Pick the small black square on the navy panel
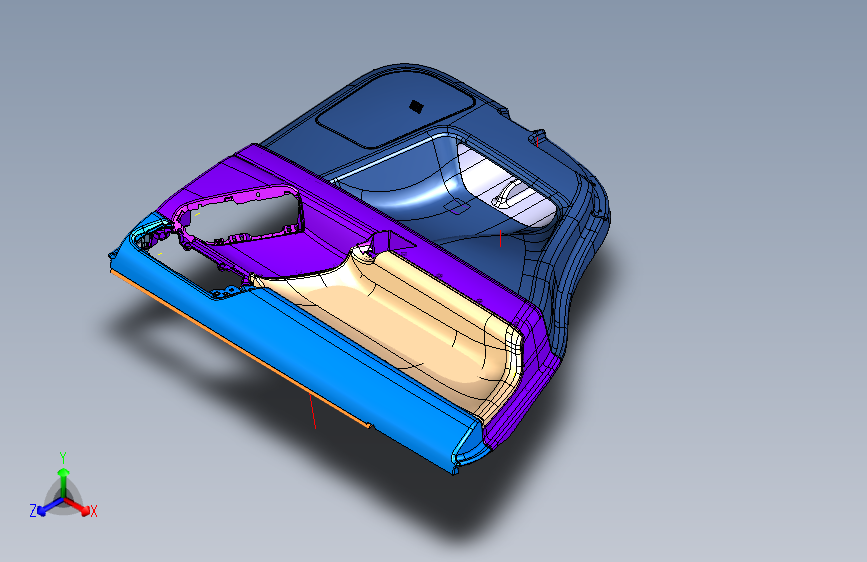The height and width of the screenshot is (562, 867). [416, 106]
